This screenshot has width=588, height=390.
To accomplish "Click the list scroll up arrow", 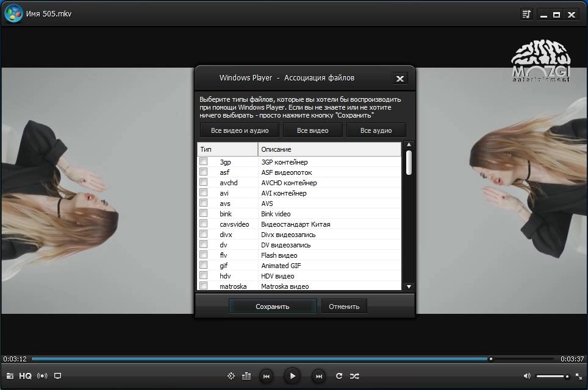I will click(x=409, y=144).
